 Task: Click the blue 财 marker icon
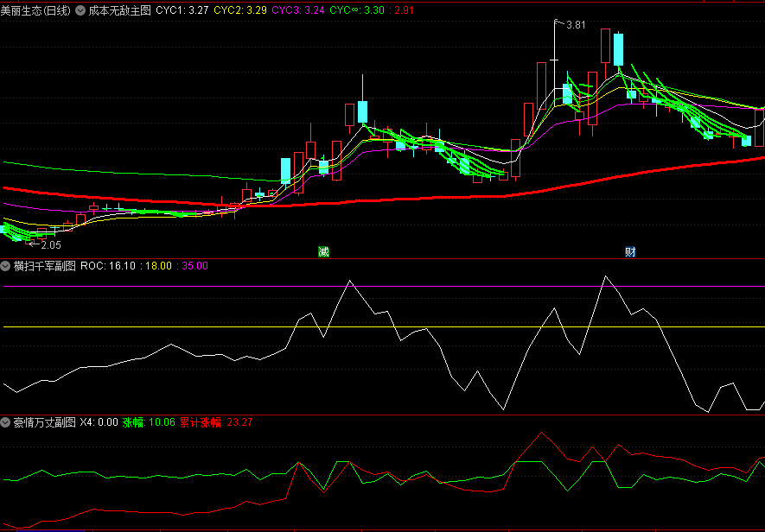point(630,251)
